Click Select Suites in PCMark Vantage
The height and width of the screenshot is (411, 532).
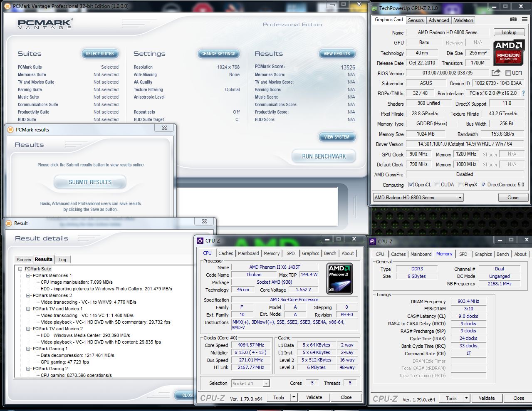100,54
